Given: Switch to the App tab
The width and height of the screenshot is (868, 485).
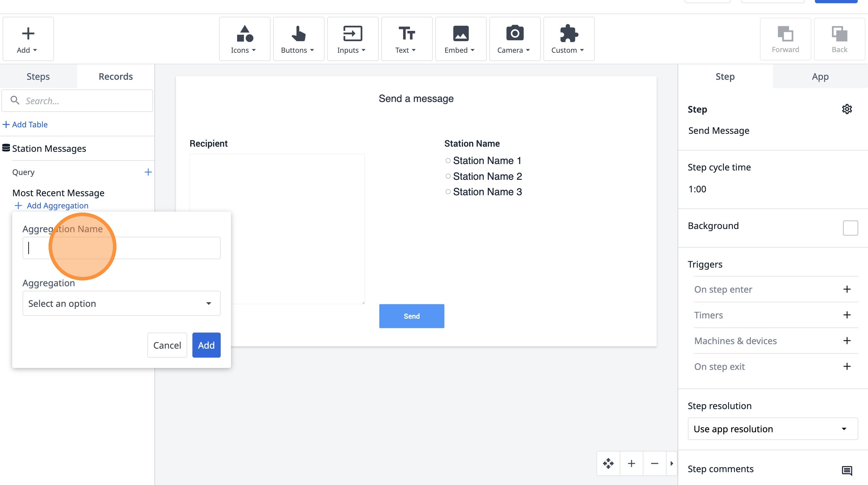Looking at the screenshot, I should 820,77.
